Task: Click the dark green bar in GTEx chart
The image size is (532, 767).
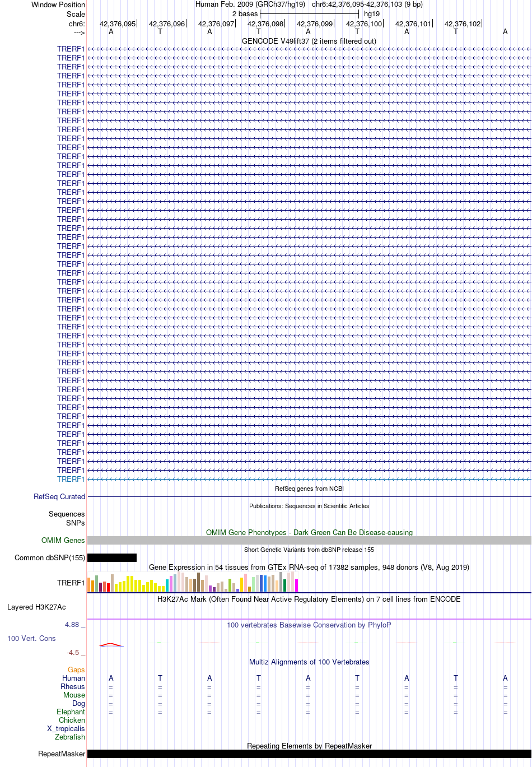Action: click(x=284, y=585)
